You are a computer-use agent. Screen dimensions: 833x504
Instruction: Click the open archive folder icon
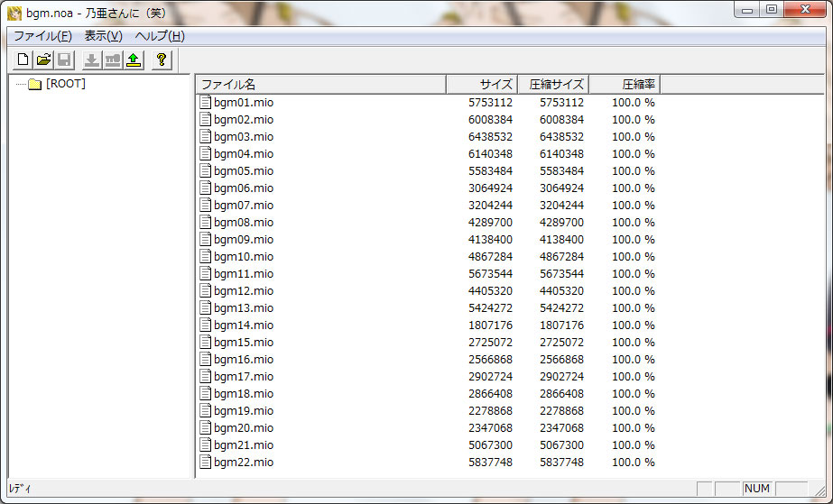[x=43, y=60]
